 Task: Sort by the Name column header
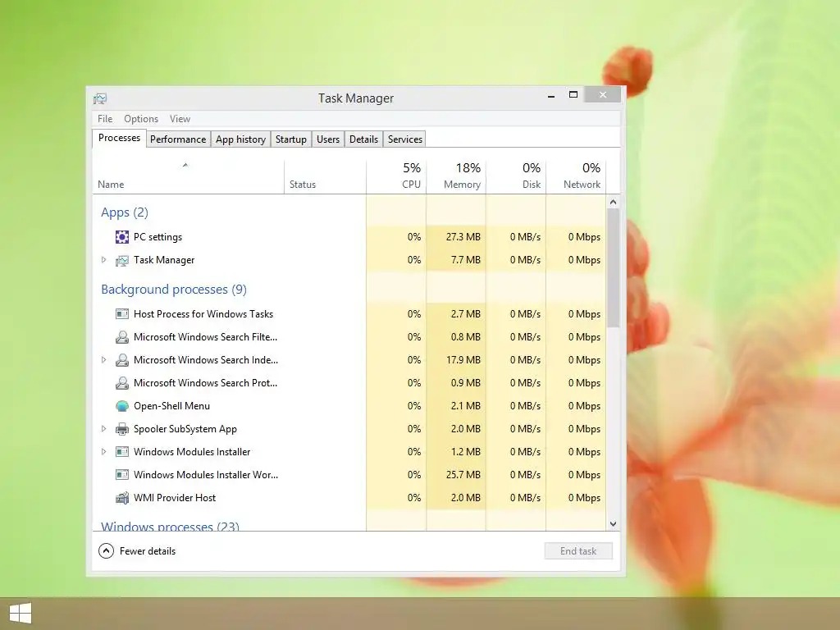(188, 177)
